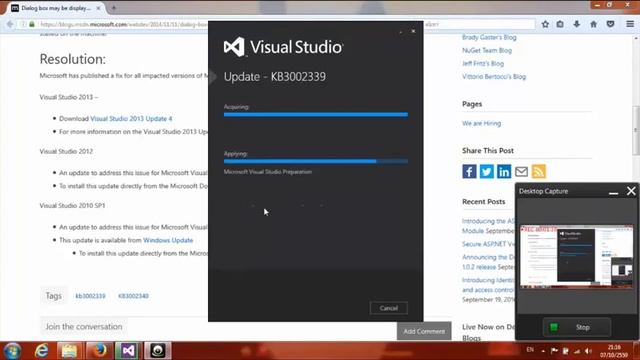The height and width of the screenshot is (360, 640).
Task: Share this post on LinkedIn
Action: 504,171
